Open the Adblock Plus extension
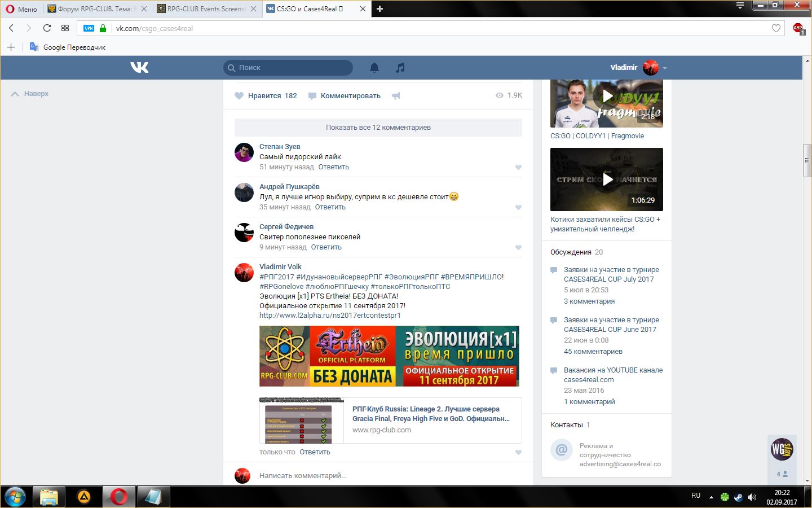 (798, 28)
